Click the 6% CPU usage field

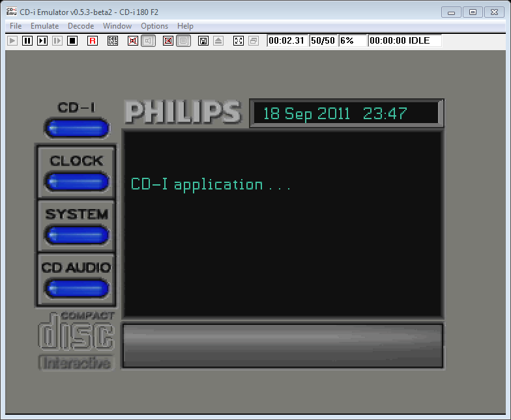[x=353, y=40]
